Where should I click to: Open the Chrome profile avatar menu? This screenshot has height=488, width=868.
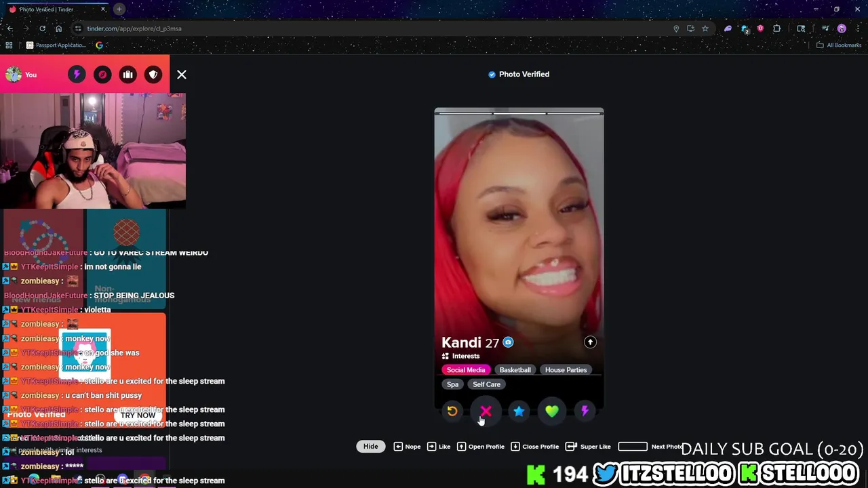point(842,28)
